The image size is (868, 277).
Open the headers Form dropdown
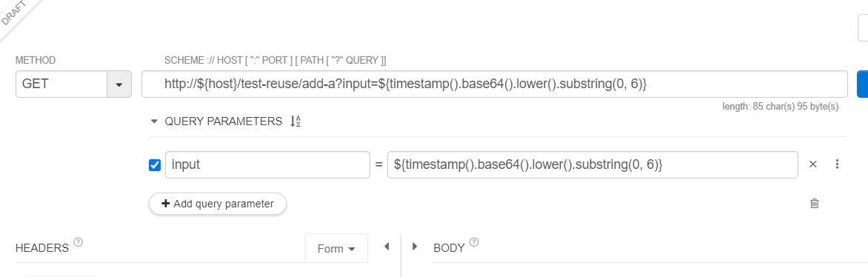pos(336,249)
